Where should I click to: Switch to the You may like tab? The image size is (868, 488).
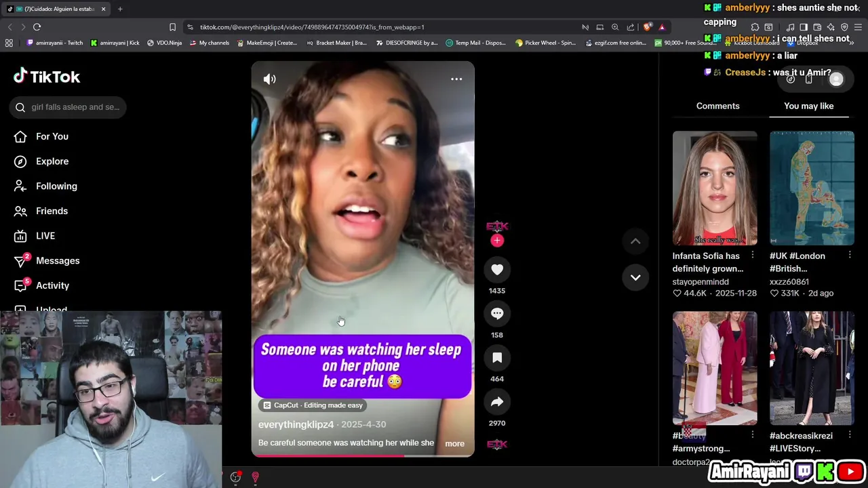[x=808, y=106]
